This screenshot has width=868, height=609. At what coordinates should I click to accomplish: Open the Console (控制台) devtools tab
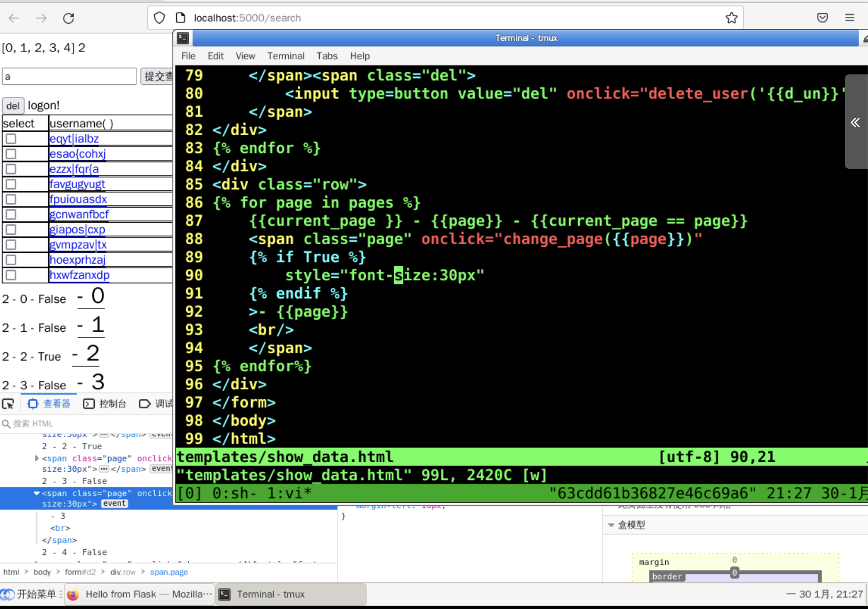105,404
